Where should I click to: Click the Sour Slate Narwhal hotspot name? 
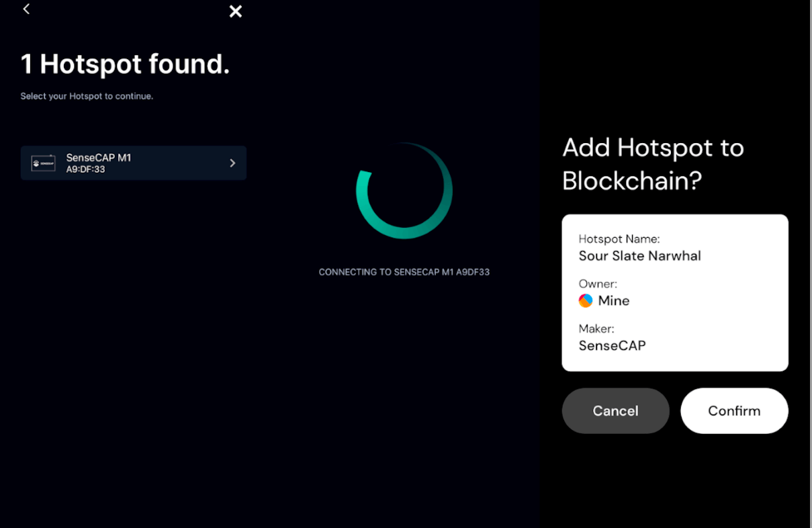click(639, 256)
